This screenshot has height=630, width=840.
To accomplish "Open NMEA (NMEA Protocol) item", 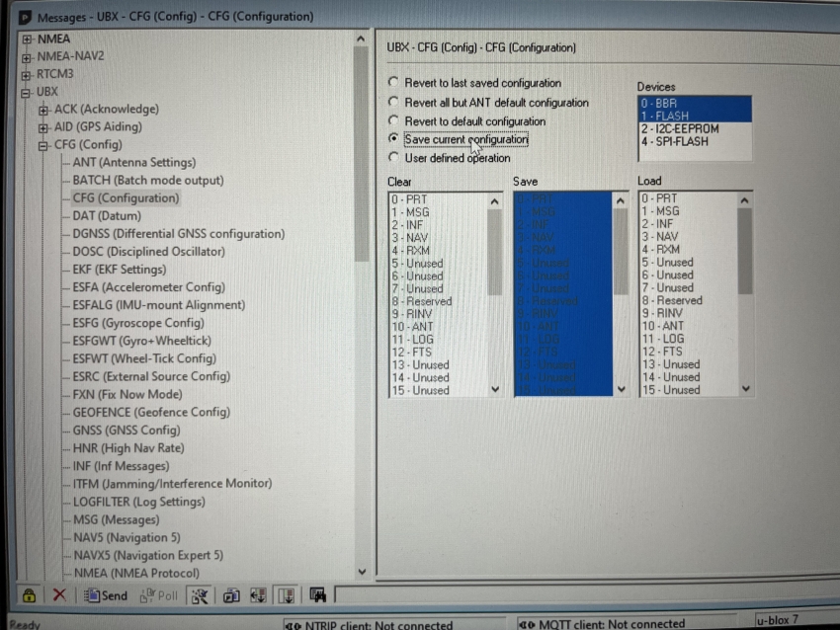I will pos(136,574).
